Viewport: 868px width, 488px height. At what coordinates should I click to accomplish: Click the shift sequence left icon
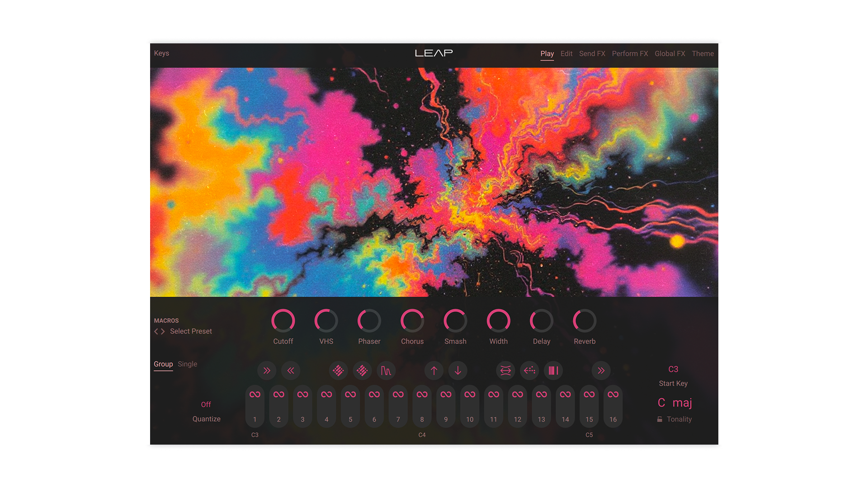(x=291, y=371)
